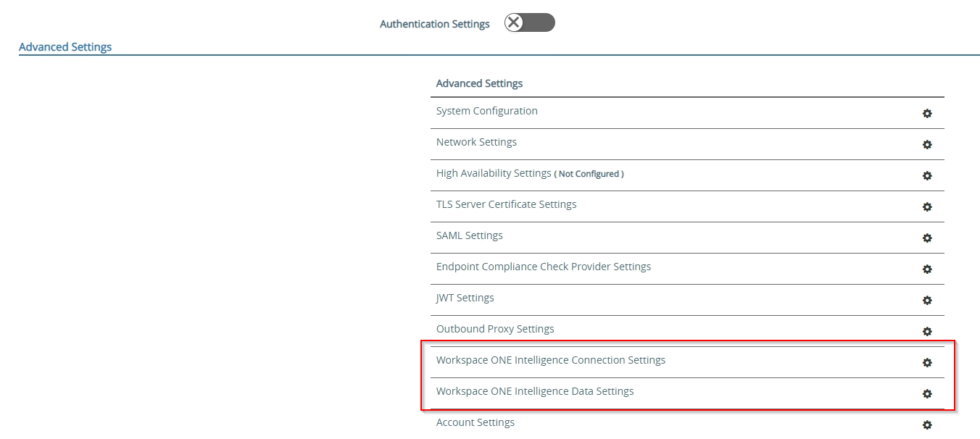This screenshot has height=439, width=980.
Task: Open the Network Settings gear icon
Action: 927,144
